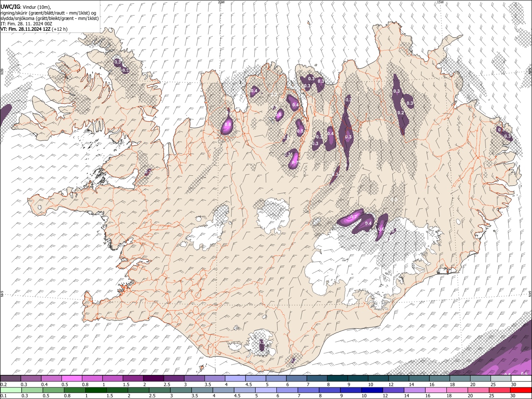Click the 'VT: Fim. 28.11.2024 12Z (+12 h)' line

click(x=34, y=29)
